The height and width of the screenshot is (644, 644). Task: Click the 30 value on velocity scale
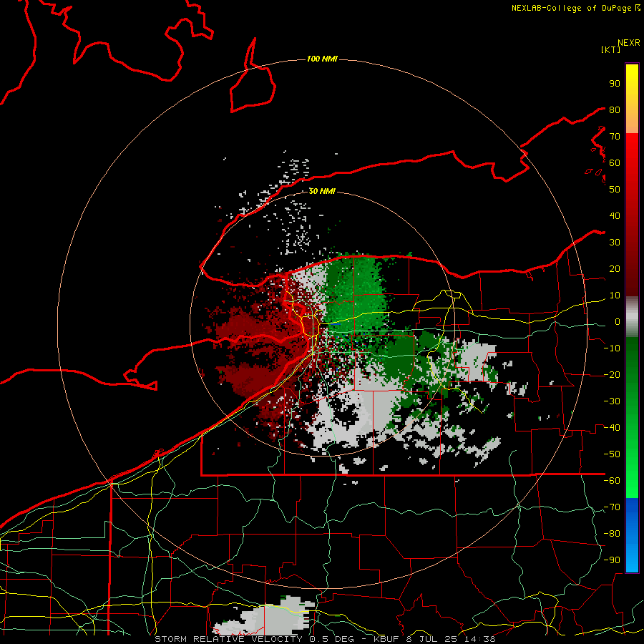615,243
